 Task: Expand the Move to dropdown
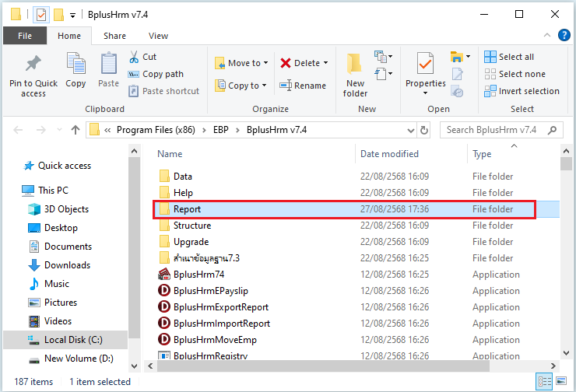tap(265, 63)
